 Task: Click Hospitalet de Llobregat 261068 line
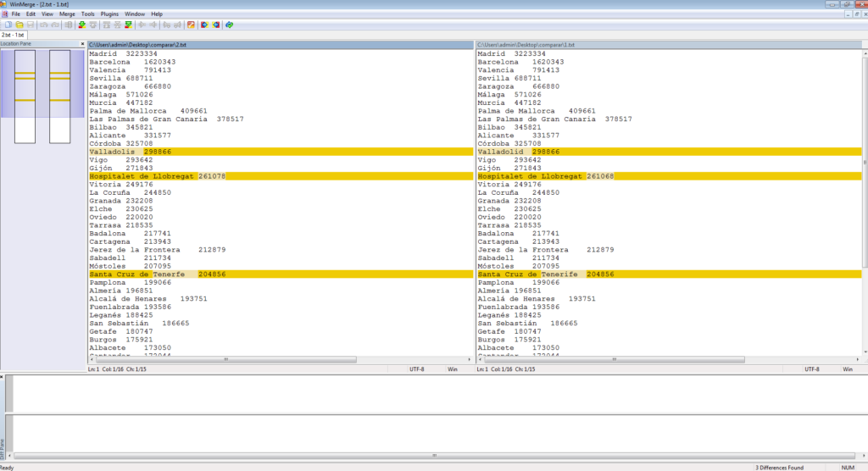[669, 176]
